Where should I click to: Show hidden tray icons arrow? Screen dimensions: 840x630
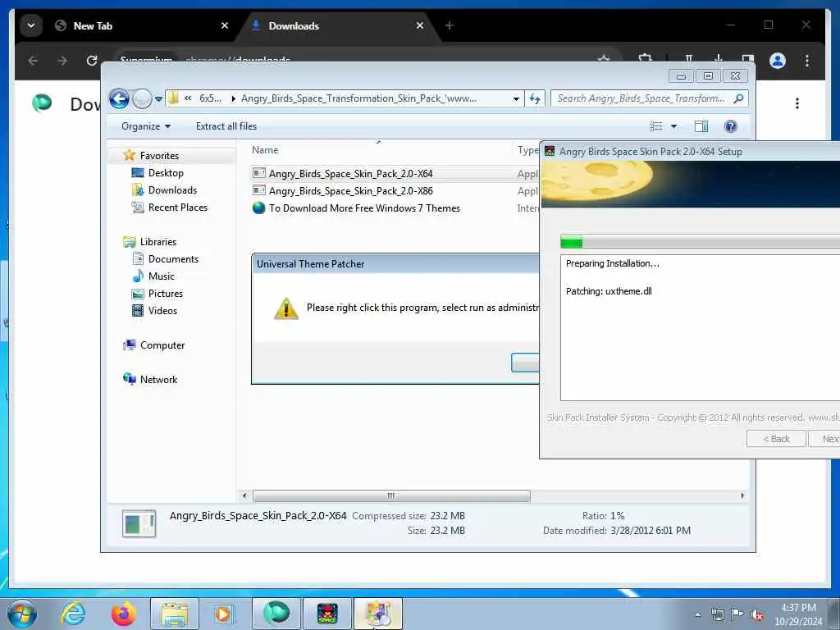tap(697, 614)
